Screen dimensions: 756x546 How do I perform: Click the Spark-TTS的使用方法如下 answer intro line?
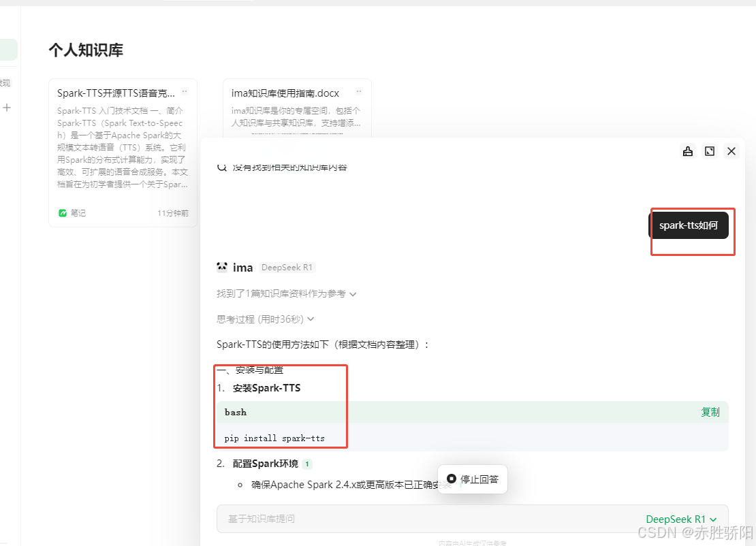(x=323, y=344)
